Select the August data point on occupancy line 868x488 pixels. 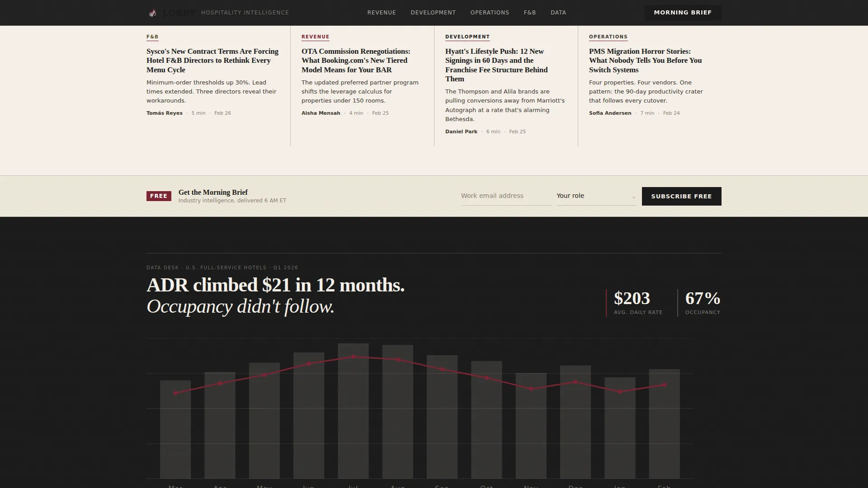pyautogui.click(x=398, y=360)
